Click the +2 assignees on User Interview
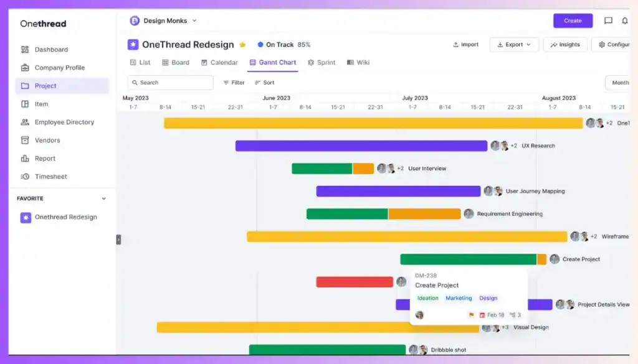 [x=401, y=169]
